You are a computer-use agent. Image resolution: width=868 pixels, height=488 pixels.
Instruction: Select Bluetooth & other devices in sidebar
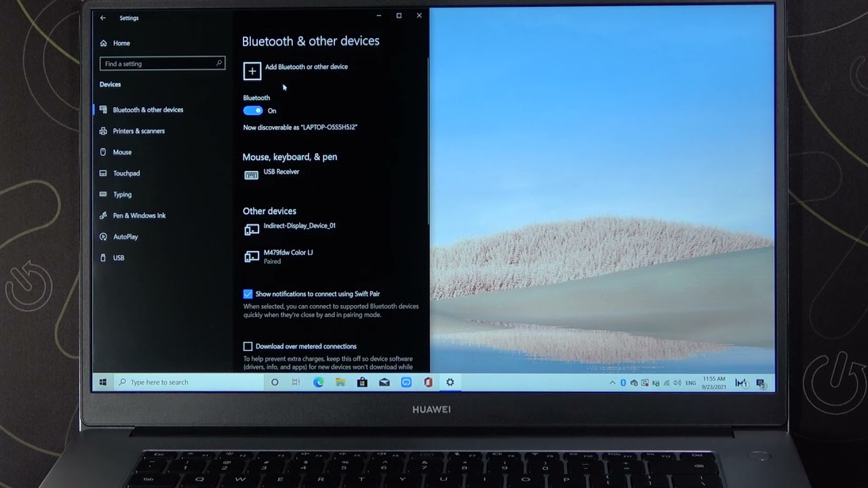click(148, 110)
